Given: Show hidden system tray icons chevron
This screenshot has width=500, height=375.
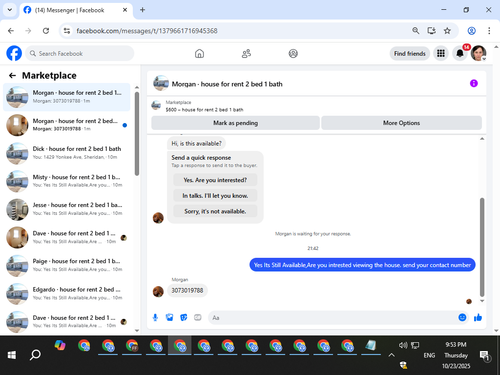Looking at the screenshot, I should (391, 355).
